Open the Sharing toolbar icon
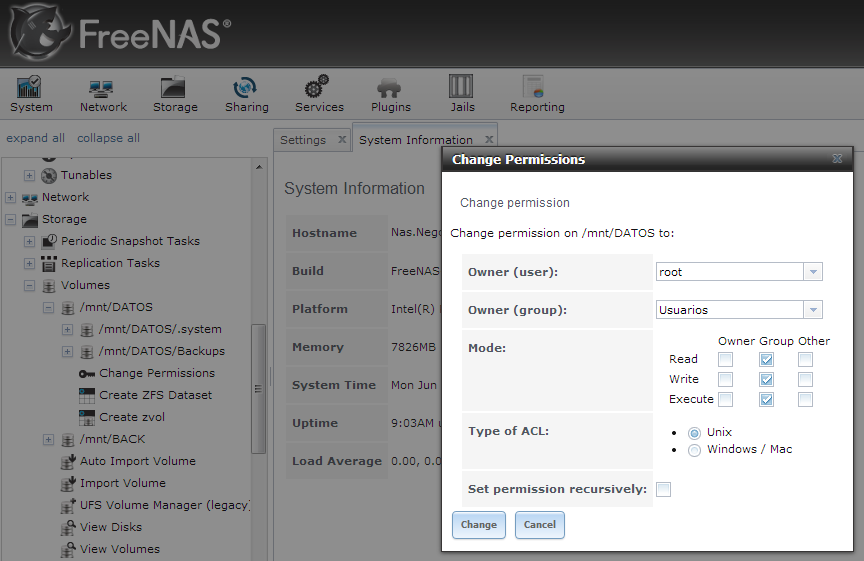864x561 pixels. pos(245,87)
